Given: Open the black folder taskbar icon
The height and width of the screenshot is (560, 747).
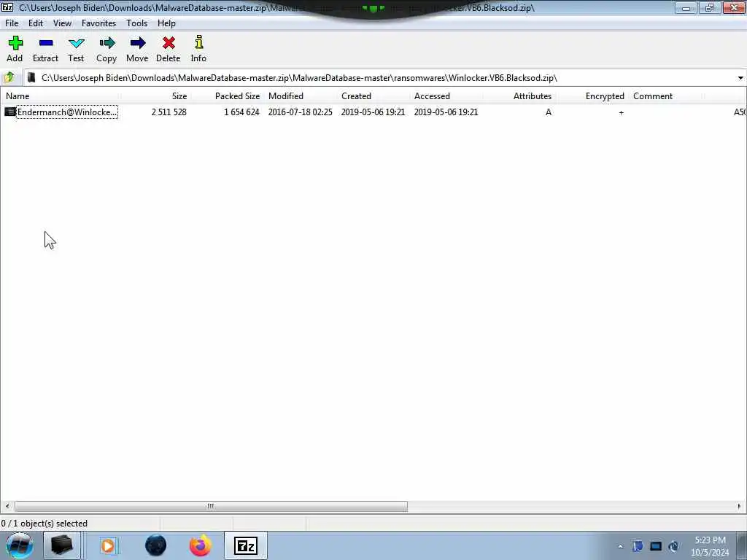Looking at the screenshot, I should 62,545.
